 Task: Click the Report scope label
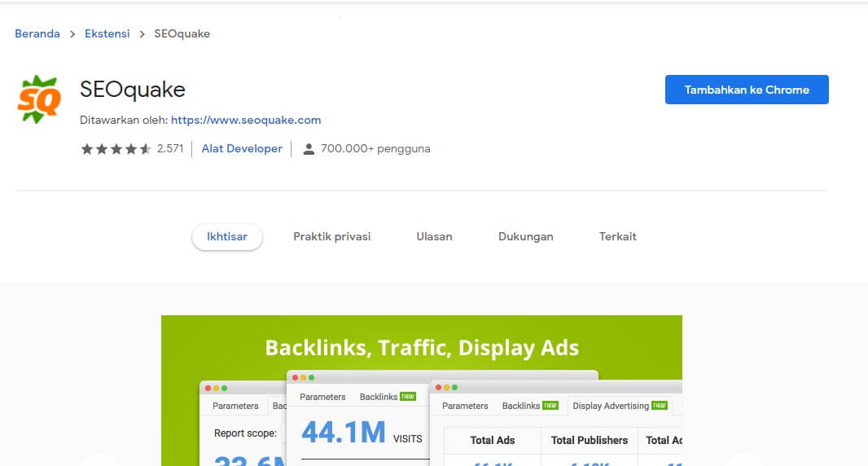245,433
